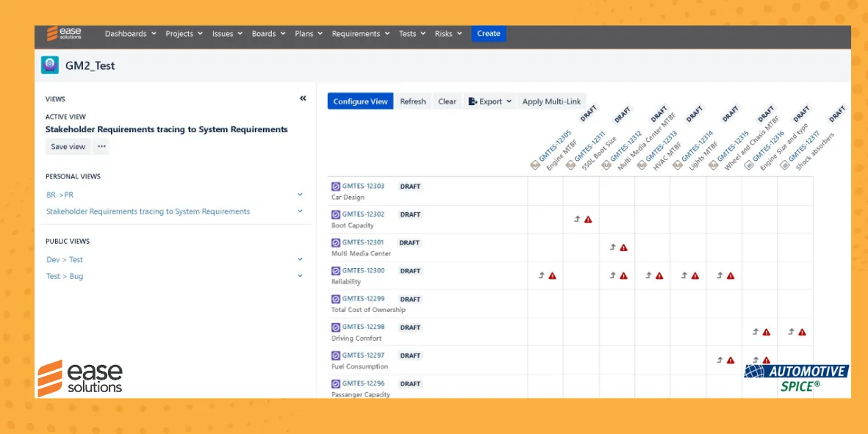Viewport: 868px width, 434px height.
Task: Open the Dev > Test public view
Action: [x=65, y=259]
